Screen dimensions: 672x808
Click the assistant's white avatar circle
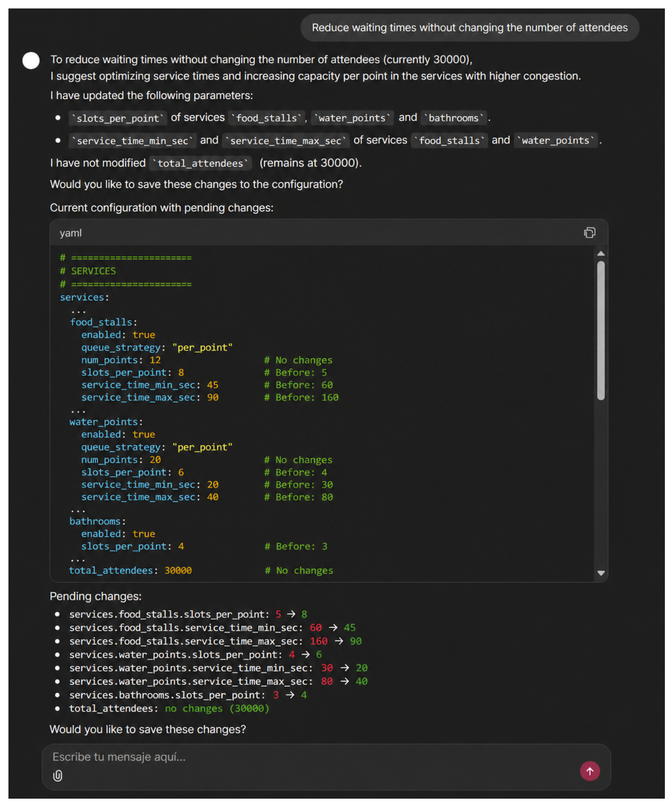click(x=31, y=61)
